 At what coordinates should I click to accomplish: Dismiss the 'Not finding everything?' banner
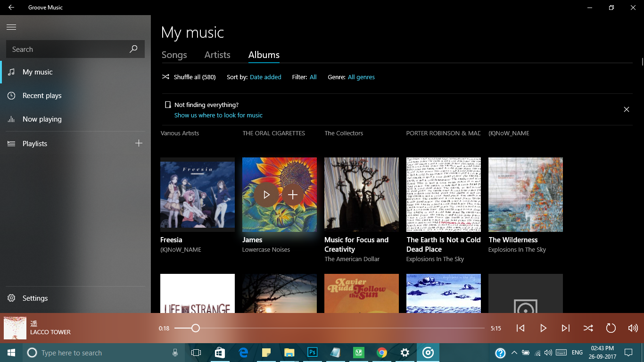[627, 109]
